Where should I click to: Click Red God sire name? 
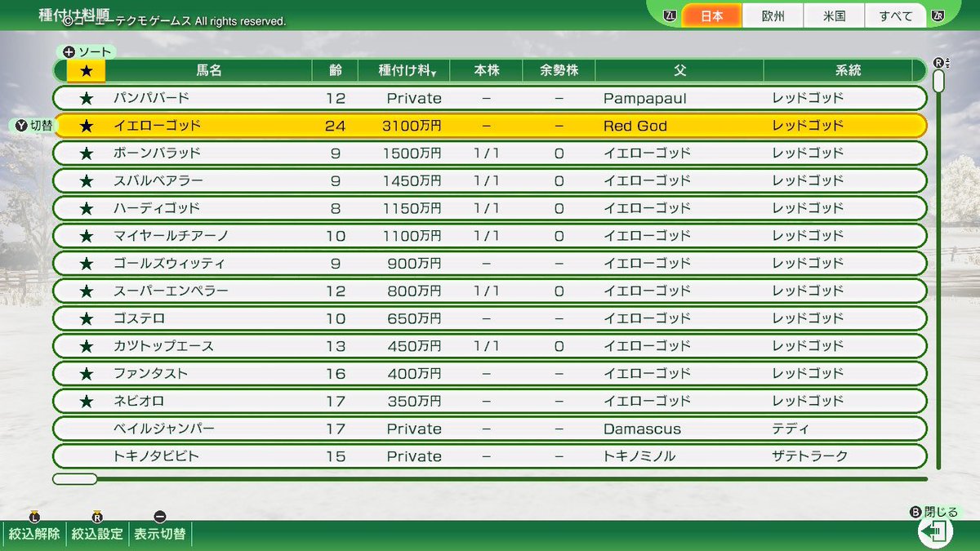[x=635, y=126]
